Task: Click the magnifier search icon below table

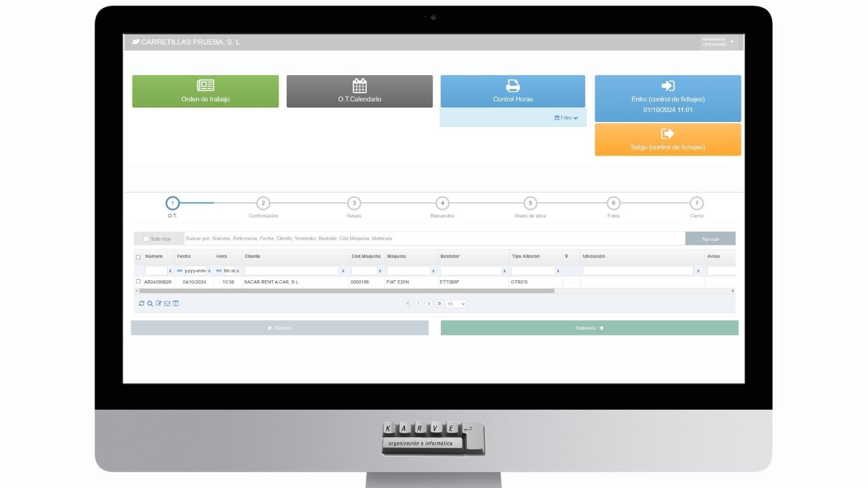Action: [150, 304]
